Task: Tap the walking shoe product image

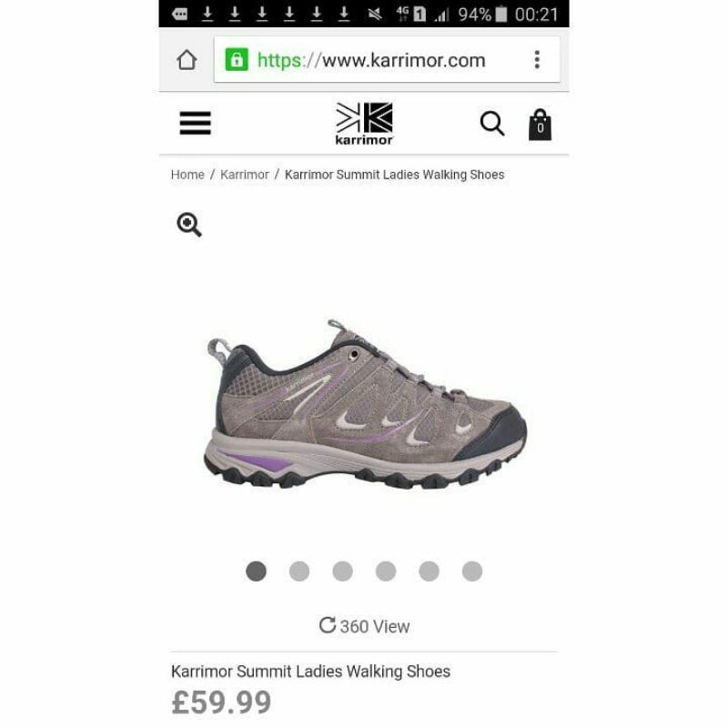Action: point(366,403)
